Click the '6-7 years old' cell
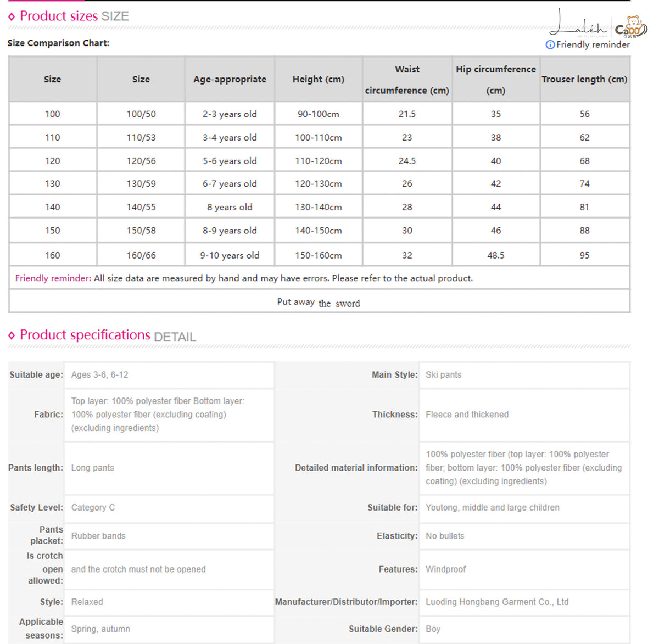 230,184
